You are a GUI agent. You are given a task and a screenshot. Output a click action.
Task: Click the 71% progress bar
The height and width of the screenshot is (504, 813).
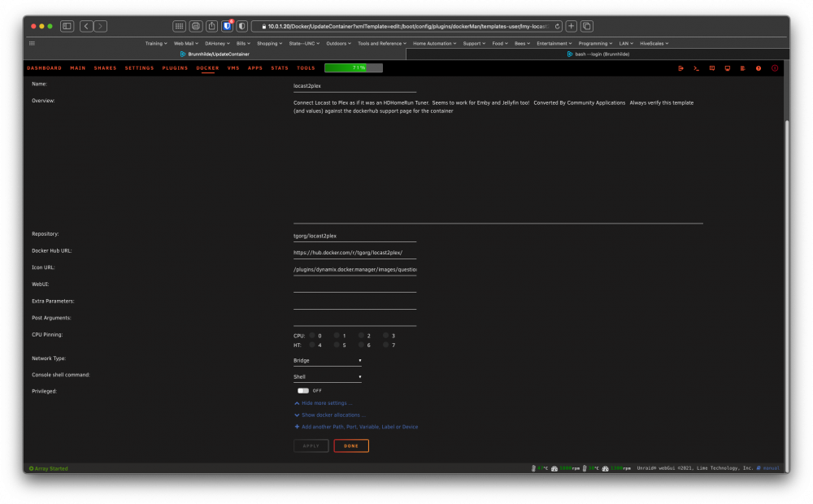click(354, 68)
